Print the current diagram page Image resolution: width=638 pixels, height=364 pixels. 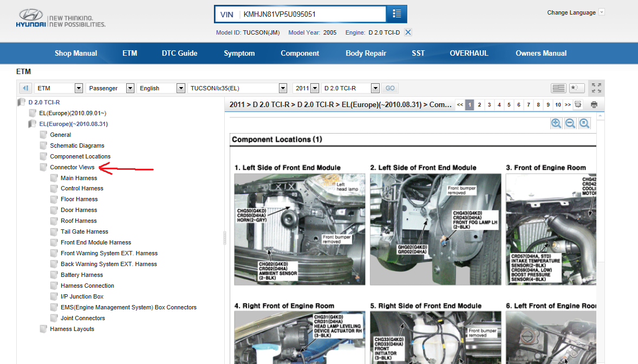[594, 105]
